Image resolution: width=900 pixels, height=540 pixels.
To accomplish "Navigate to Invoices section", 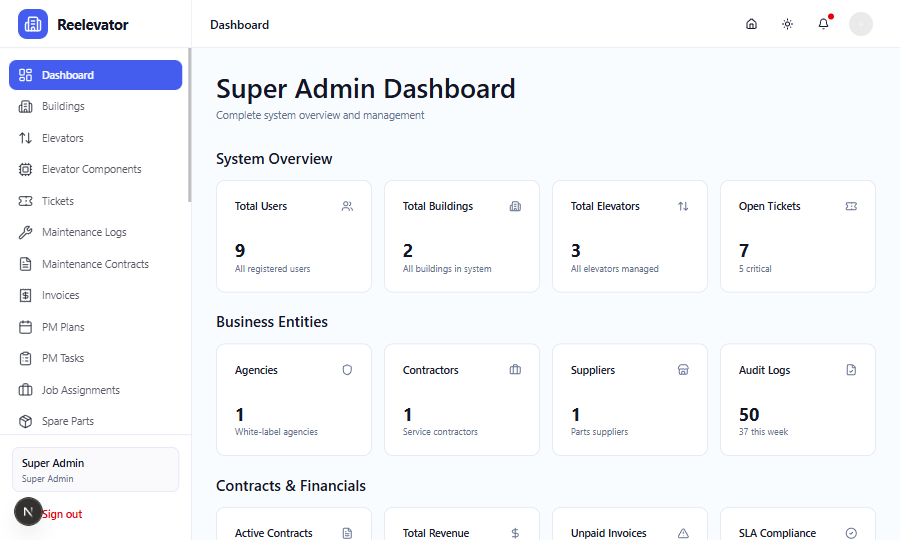I will coord(60,295).
